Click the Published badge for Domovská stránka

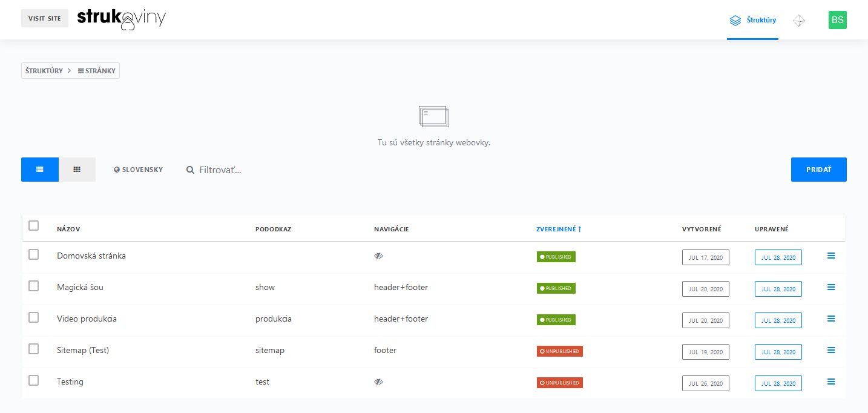(556, 257)
